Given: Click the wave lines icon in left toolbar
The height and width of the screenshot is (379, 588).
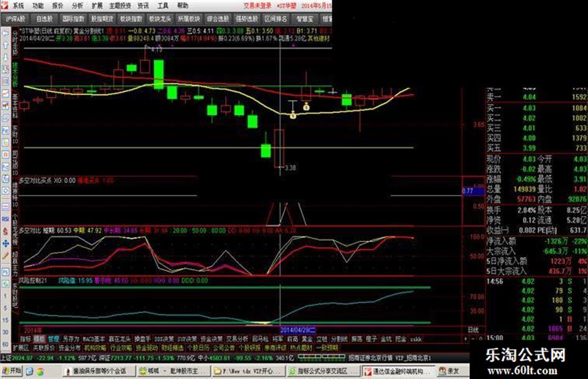Looking at the screenshot, I should [5, 207].
